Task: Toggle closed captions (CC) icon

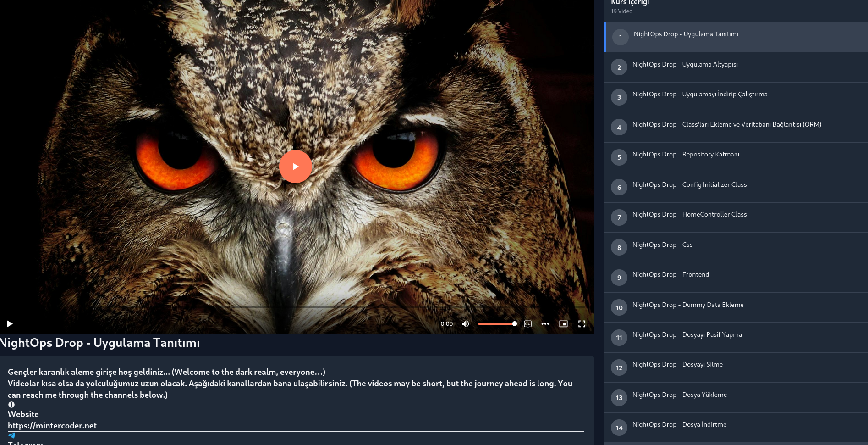Action: click(528, 324)
